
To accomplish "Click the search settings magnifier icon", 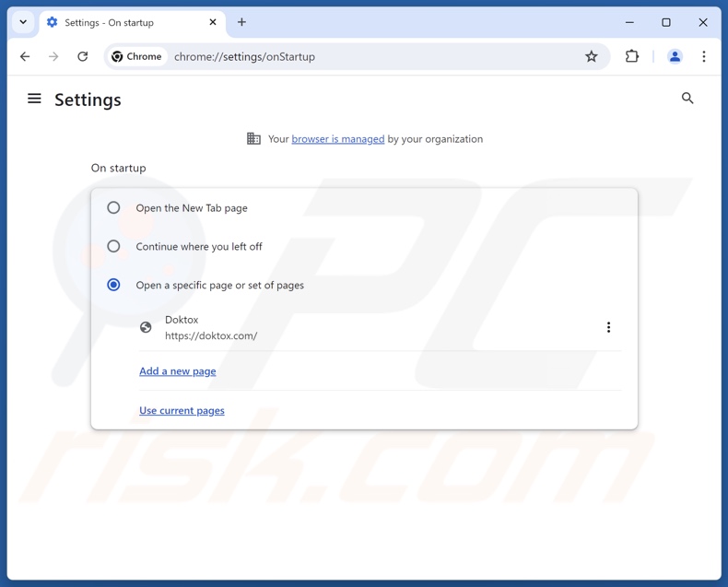I will tap(687, 99).
